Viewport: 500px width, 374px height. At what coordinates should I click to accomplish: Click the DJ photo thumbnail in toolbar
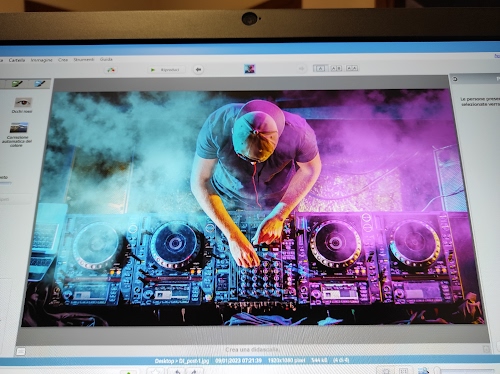click(249, 69)
